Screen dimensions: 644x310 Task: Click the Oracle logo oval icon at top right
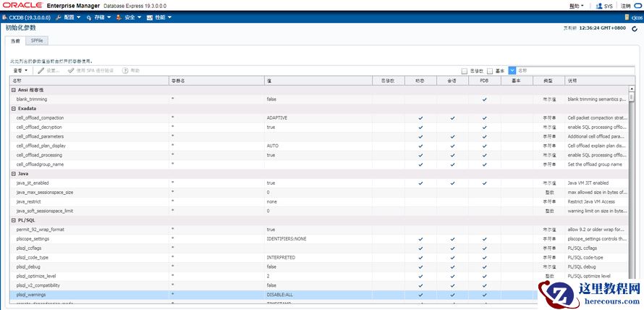pyautogui.click(x=637, y=6)
